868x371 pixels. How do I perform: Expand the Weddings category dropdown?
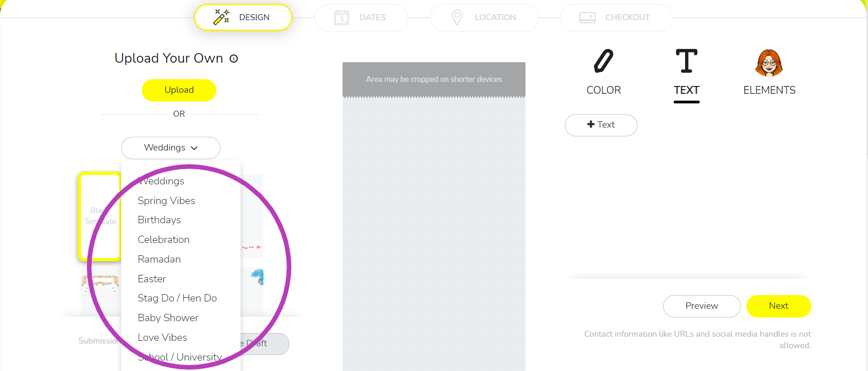(x=171, y=148)
